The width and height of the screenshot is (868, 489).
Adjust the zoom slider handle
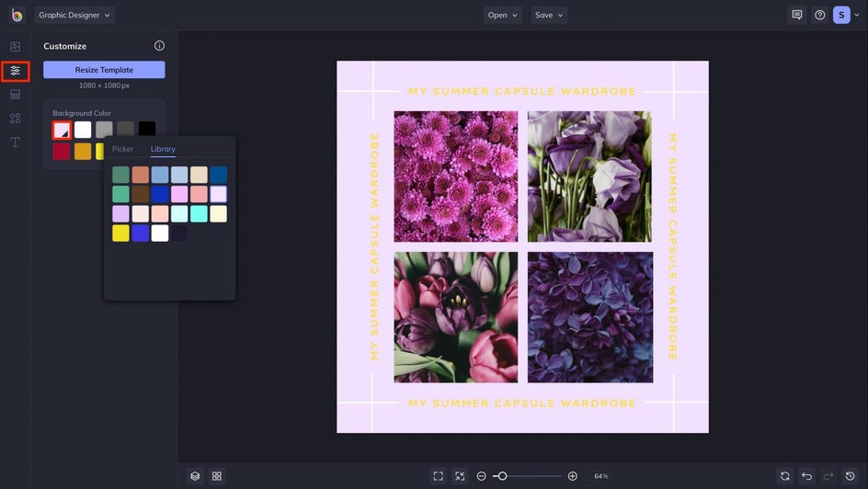coord(502,476)
